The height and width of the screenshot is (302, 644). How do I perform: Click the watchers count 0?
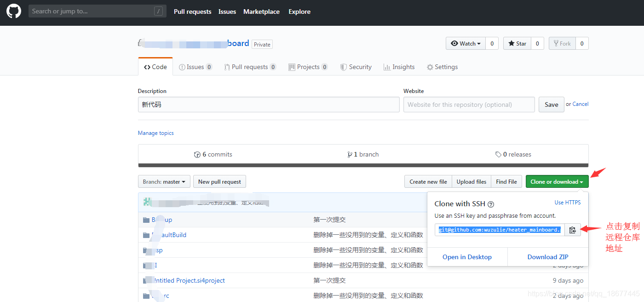coord(492,43)
